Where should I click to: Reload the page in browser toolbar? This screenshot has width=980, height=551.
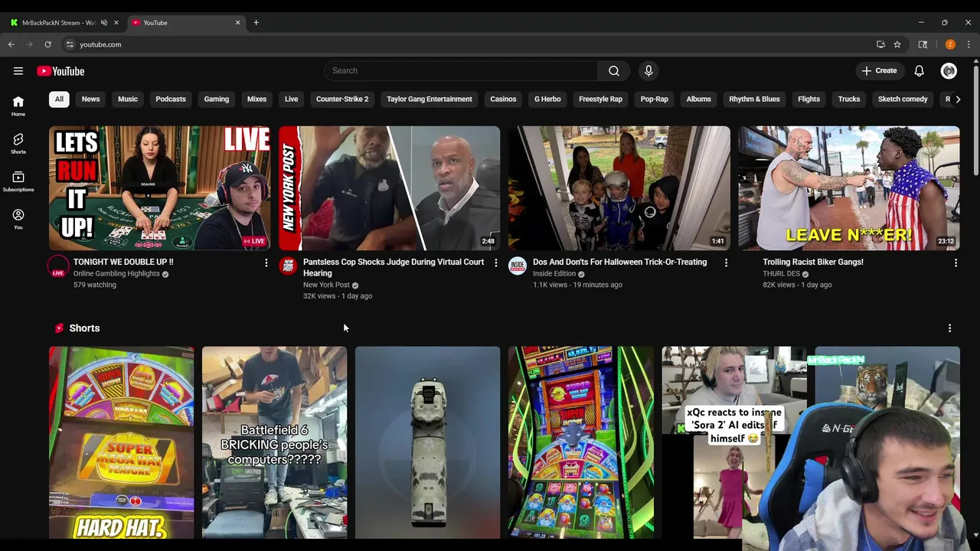[47, 44]
